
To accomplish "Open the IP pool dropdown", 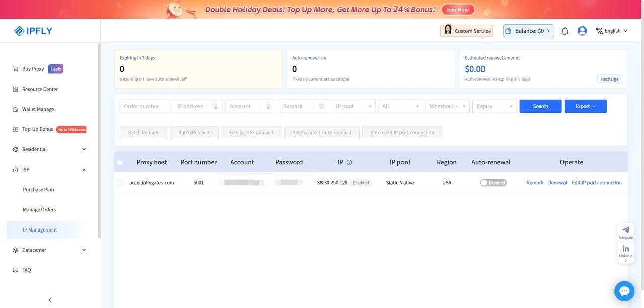I will (354, 106).
